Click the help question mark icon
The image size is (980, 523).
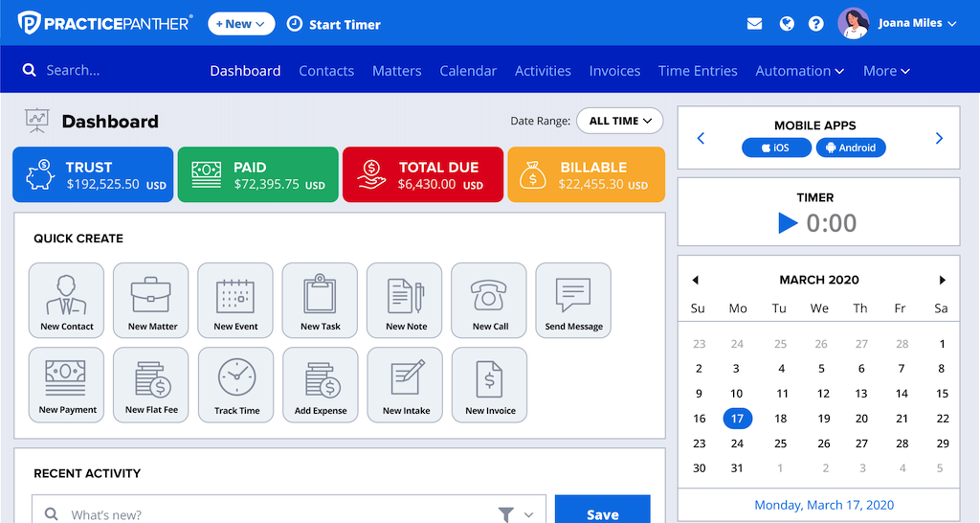tap(816, 24)
